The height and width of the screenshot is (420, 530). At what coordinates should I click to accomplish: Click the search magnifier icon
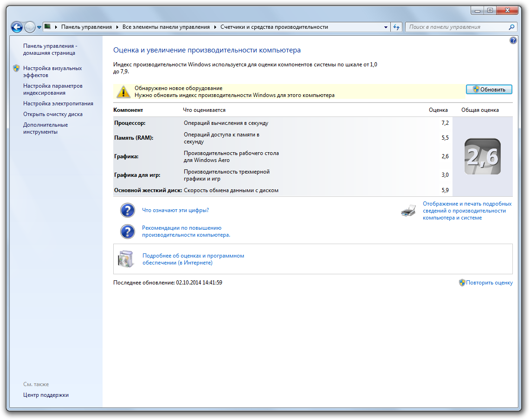click(512, 27)
